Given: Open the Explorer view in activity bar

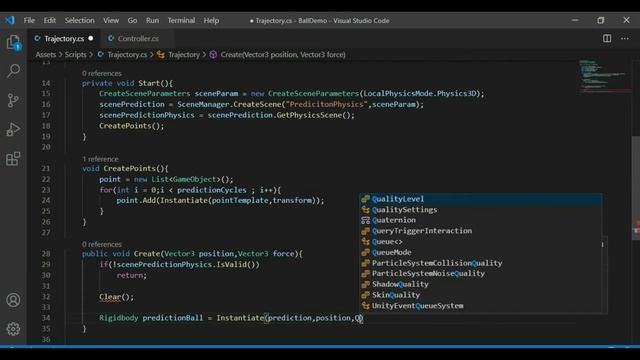Looking at the screenshot, I should click(x=13, y=42).
